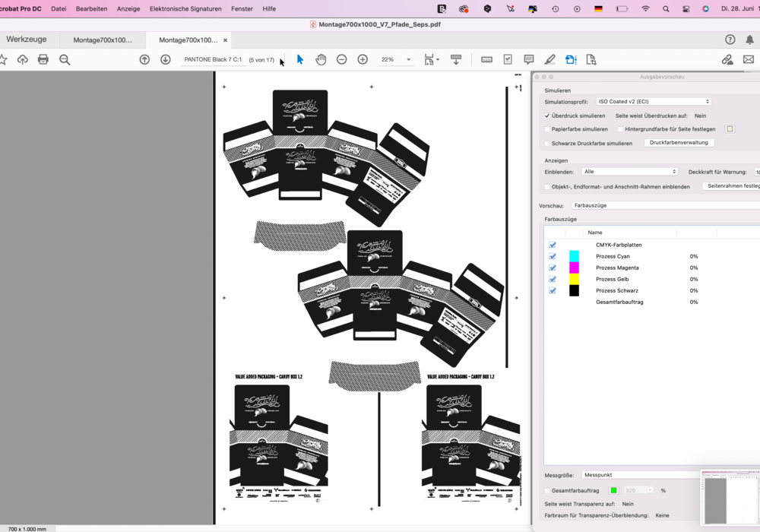Screen dimensions: 760x532
Task: Click the green Gesamtfarbauftrag color swatch
Action: (613, 491)
